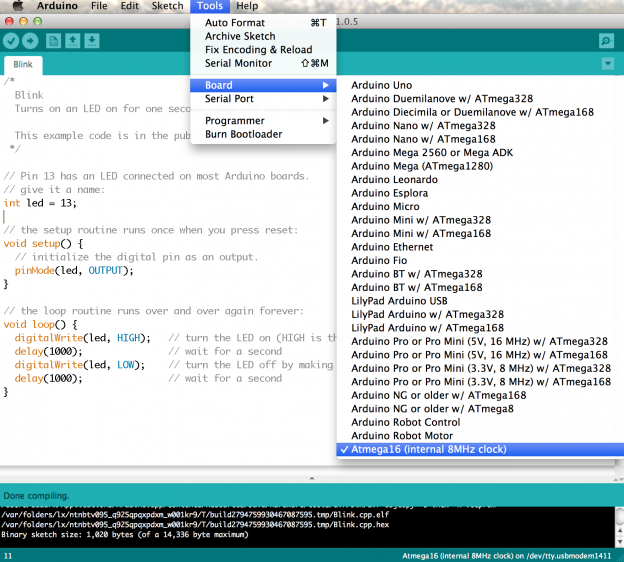Screen dimensions: 624x562
Task: Select the checked Atmega16 internal 8MHz board
Action: (x=429, y=449)
